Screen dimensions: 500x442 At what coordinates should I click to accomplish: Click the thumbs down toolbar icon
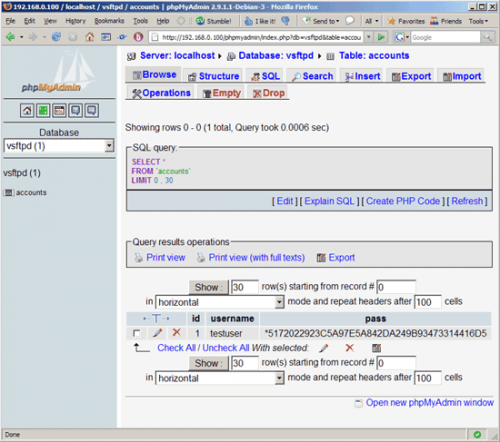point(286,21)
